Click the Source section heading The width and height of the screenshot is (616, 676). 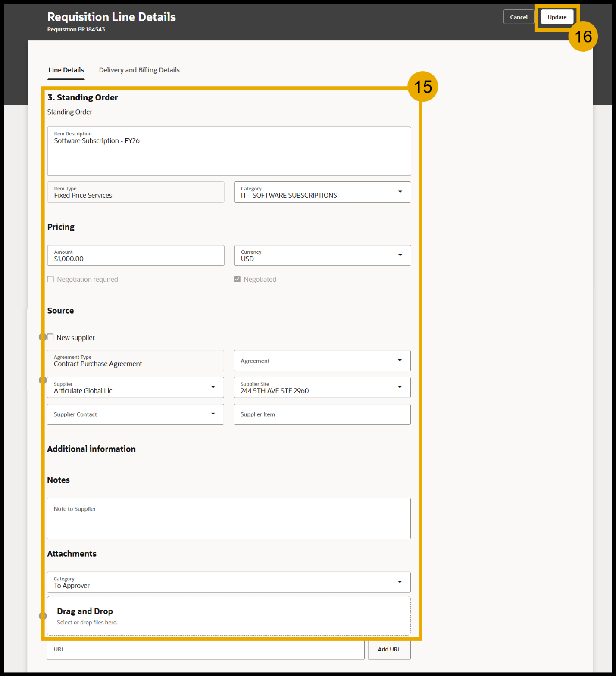[x=60, y=311]
